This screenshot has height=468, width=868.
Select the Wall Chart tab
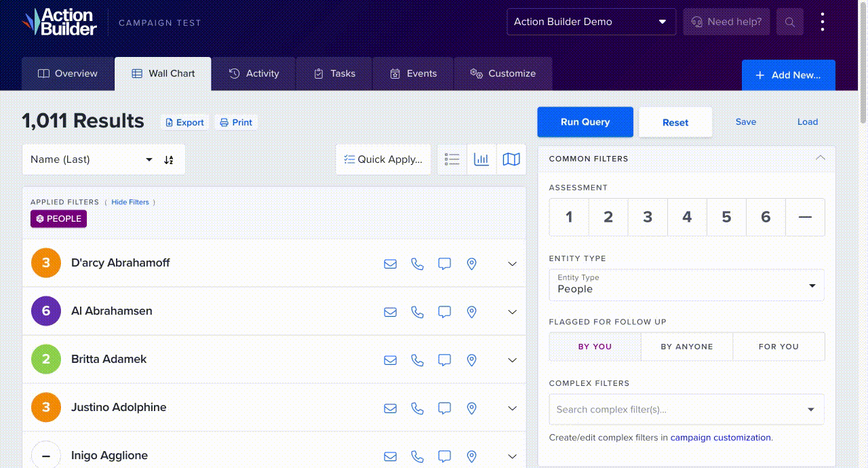click(163, 74)
